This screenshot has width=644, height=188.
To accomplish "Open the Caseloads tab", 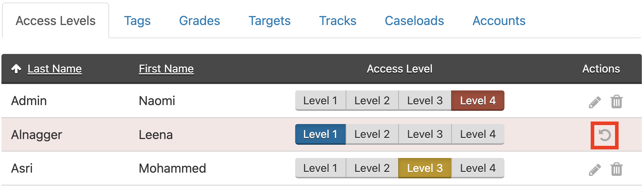I will coord(414,21).
